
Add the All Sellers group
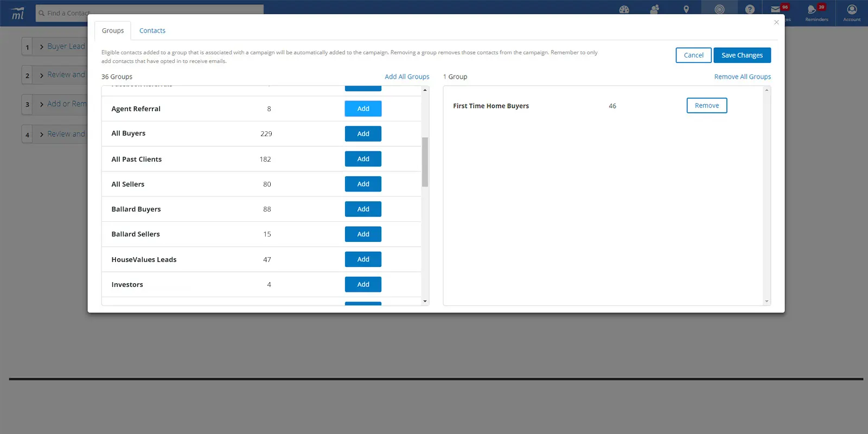[363, 184]
